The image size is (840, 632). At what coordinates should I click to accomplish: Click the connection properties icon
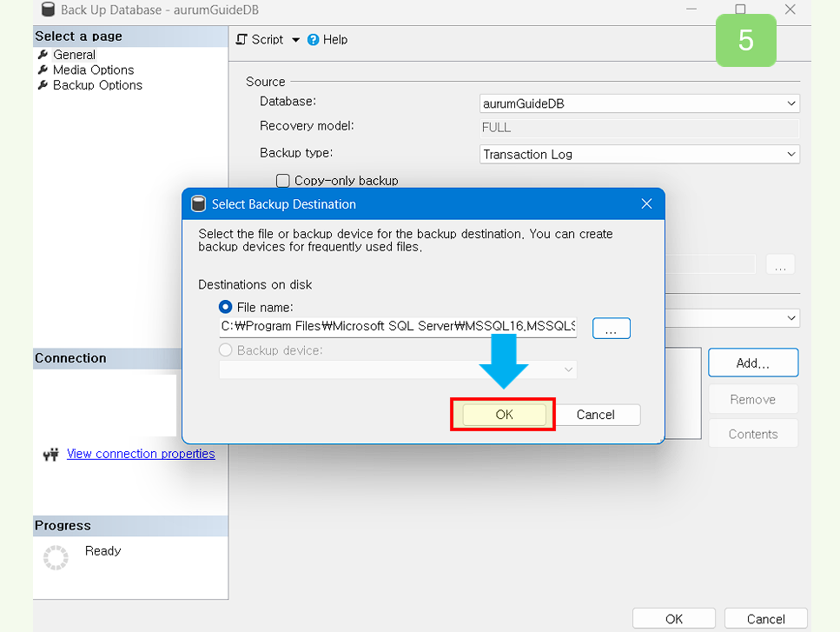[x=51, y=455]
